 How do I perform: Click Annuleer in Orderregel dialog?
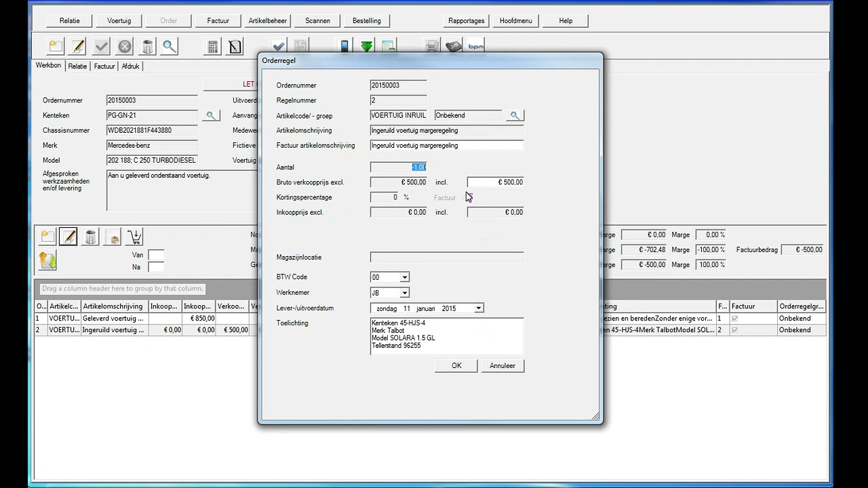point(502,366)
